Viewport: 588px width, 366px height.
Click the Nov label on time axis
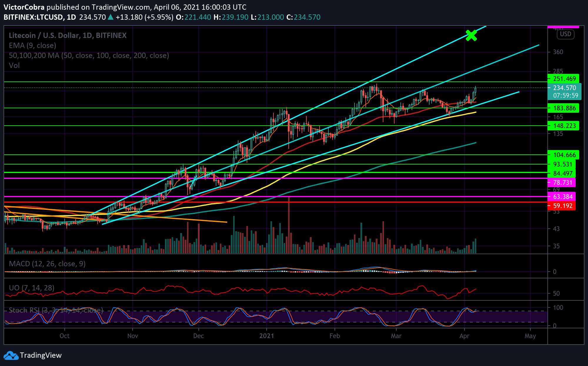coord(133,336)
